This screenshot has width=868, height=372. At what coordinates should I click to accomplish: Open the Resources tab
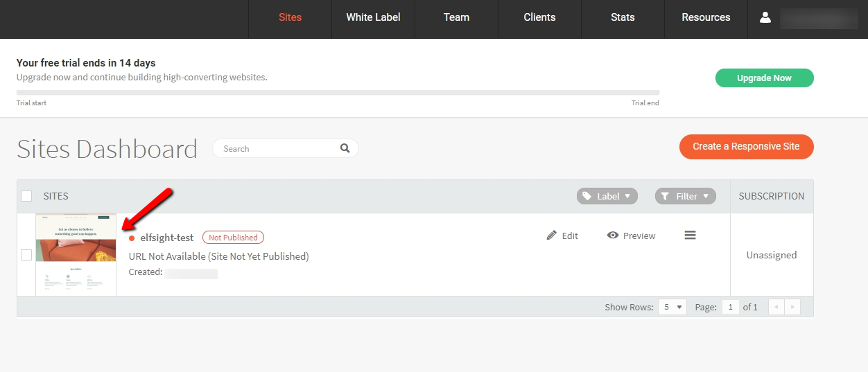(x=706, y=17)
